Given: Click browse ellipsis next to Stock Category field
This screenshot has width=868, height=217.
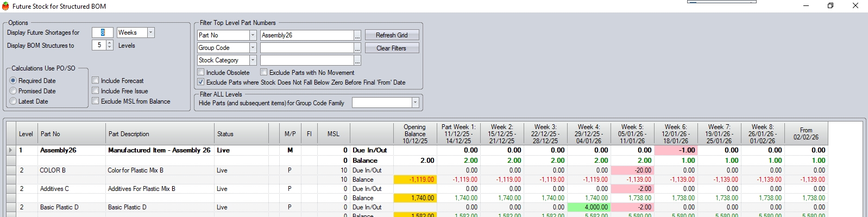Looking at the screenshot, I should point(357,60).
